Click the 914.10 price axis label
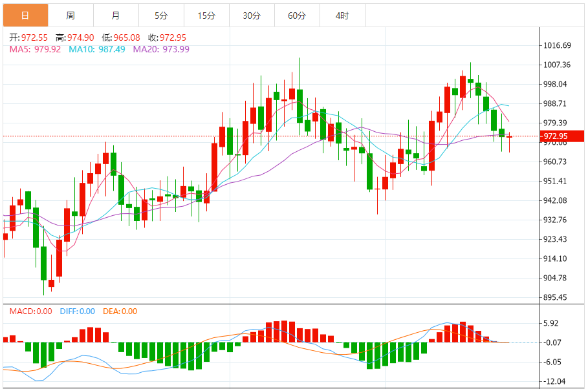Image resolution: width=588 pixels, height=389 pixels. pos(556,258)
